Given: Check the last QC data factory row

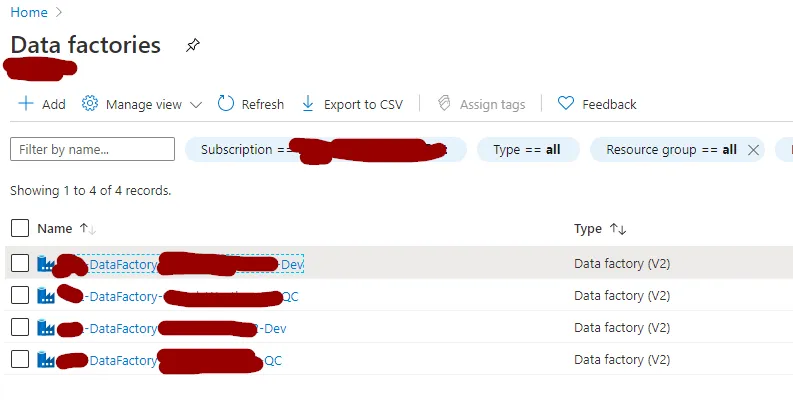Looking at the screenshot, I should coord(20,360).
